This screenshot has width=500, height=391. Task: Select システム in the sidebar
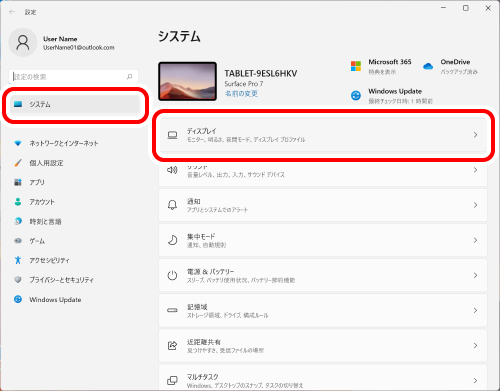(x=75, y=104)
